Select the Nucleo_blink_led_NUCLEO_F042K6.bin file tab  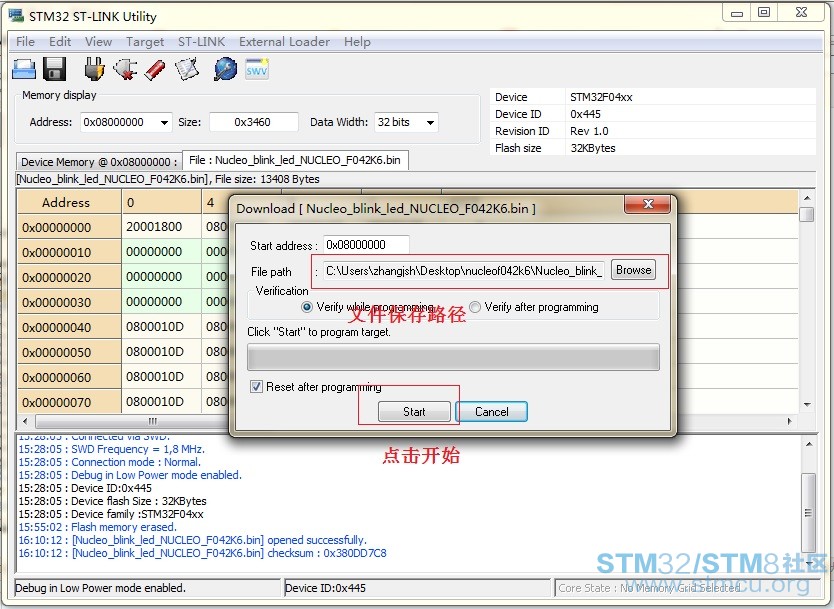(295, 160)
